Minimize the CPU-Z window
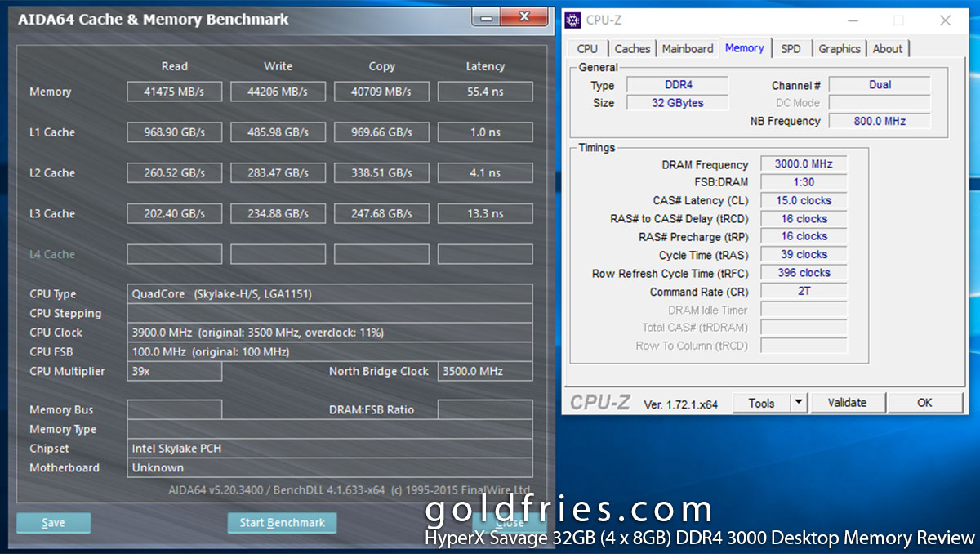The width and height of the screenshot is (980, 554). tap(853, 20)
